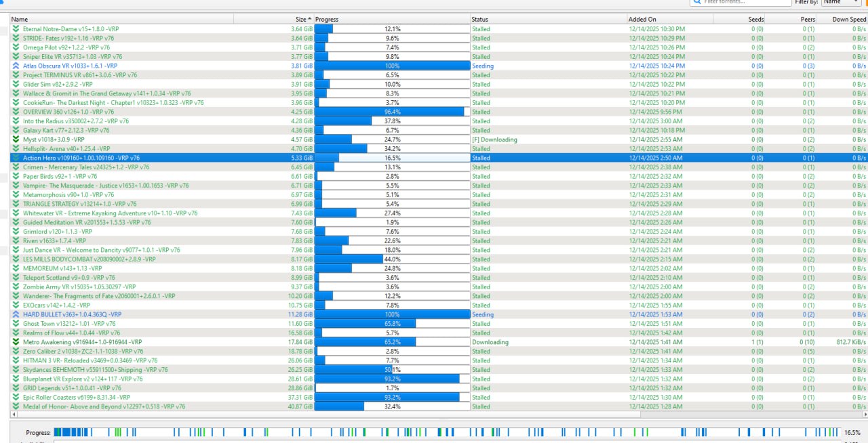Click the status icon of Action Hero row
Screen dimensions: 868x443
16,158
